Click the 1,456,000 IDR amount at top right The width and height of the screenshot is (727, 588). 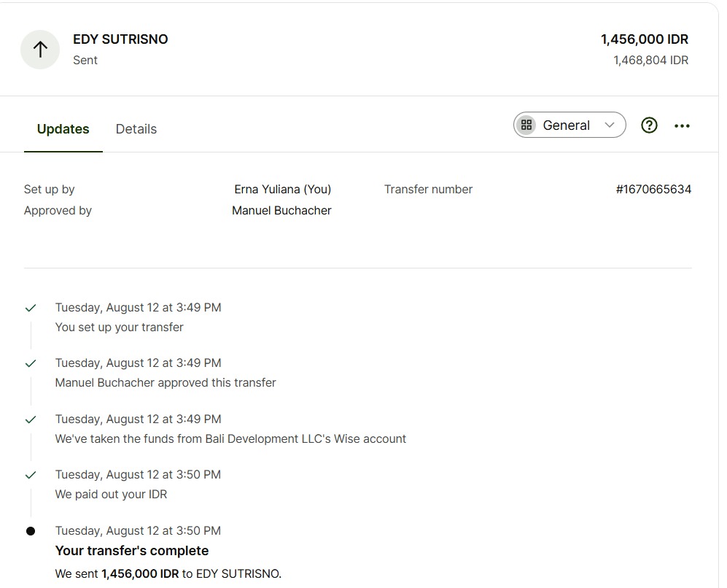click(644, 39)
